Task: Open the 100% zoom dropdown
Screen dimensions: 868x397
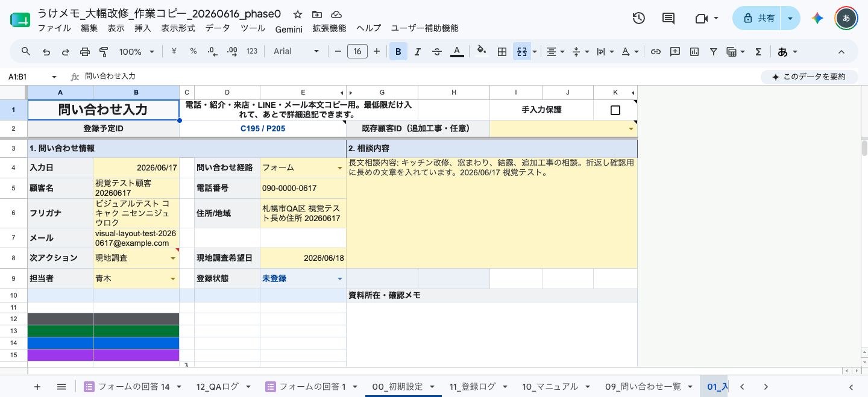Action: pyautogui.click(x=137, y=52)
